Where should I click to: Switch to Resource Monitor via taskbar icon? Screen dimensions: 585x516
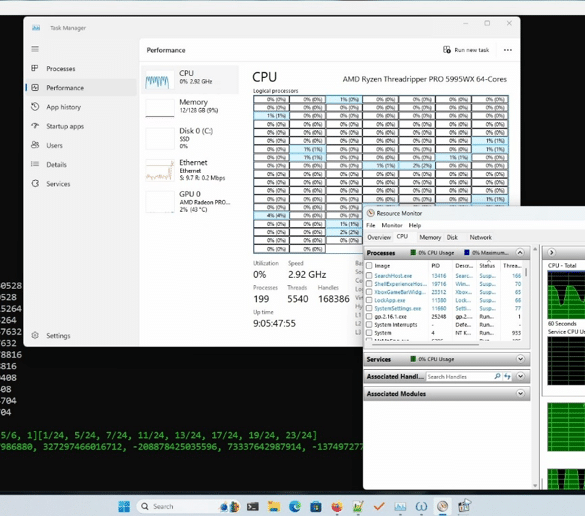pyautogui.click(x=442, y=506)
